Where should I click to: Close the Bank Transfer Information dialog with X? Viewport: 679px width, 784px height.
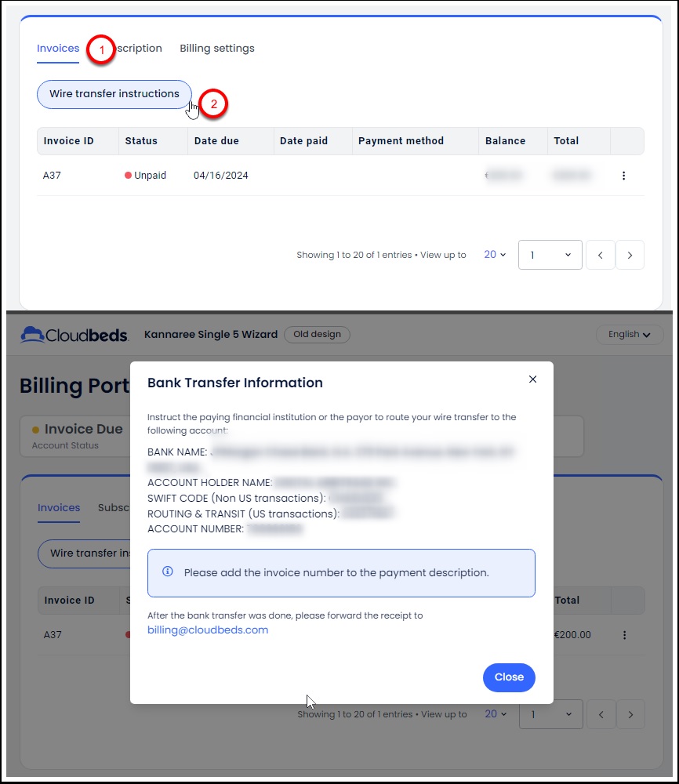(x=532, y=379)
